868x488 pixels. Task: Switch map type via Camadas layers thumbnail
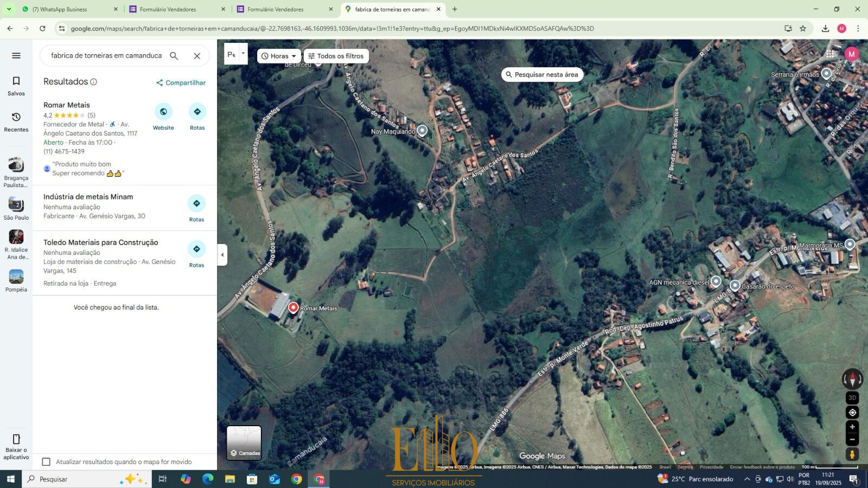pyautogui.click(x=244, y=443)
